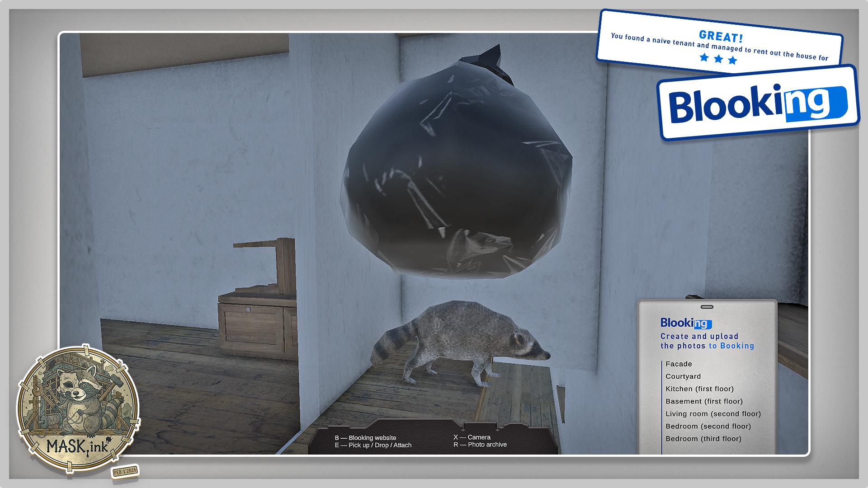Select Living room (second floor) entry
Image resolution: width=868 pixels, height=488 pixels.
coord(713,414)
